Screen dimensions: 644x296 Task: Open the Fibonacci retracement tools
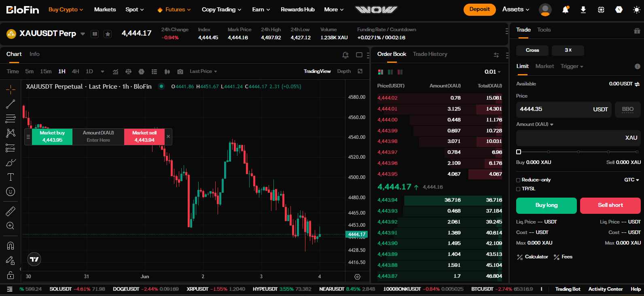(x=11, y=119)
